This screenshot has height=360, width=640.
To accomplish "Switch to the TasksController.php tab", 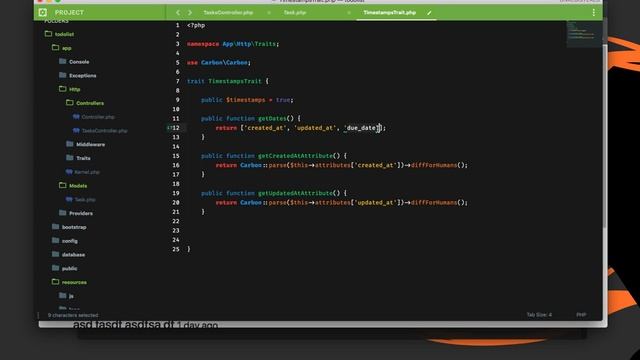I will tap(228, 13).
